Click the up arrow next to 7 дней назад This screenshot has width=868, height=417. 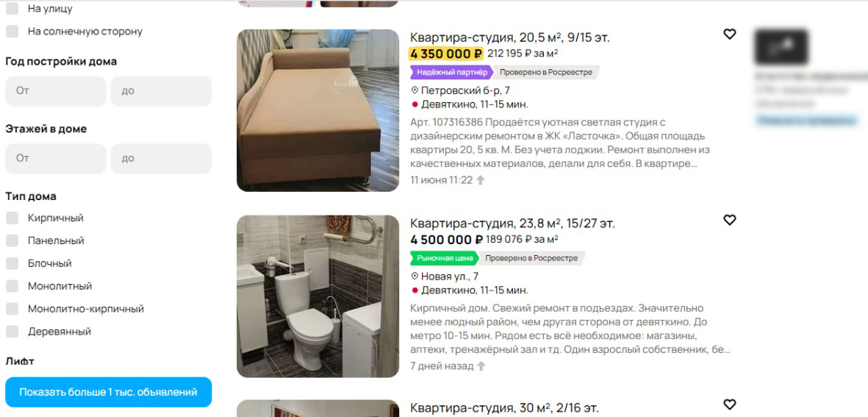click(481, 366)
